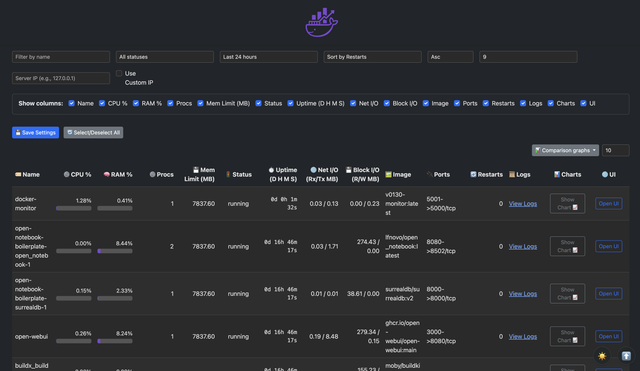
Task: Sort table by the Ports header
Action: [438, 174]
